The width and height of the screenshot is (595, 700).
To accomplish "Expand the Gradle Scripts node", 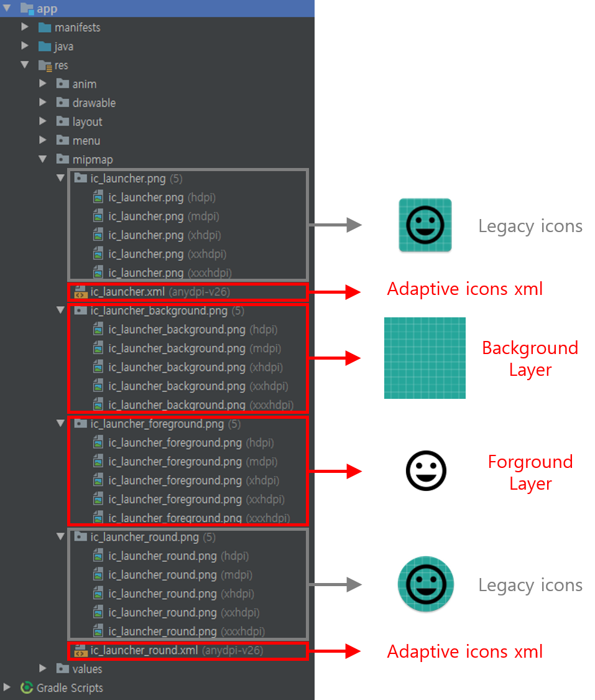I will click(x=6, y=688).
